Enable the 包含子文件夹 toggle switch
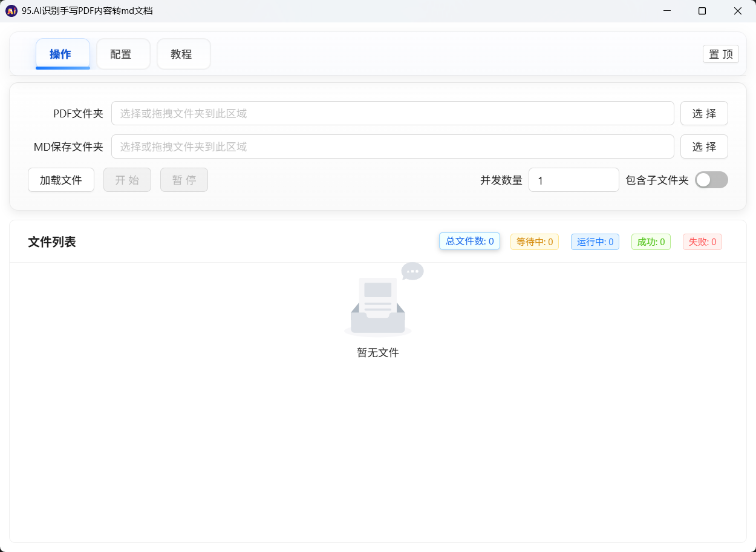The width and height of the screenshot is (756, 552). coord(711,180)
